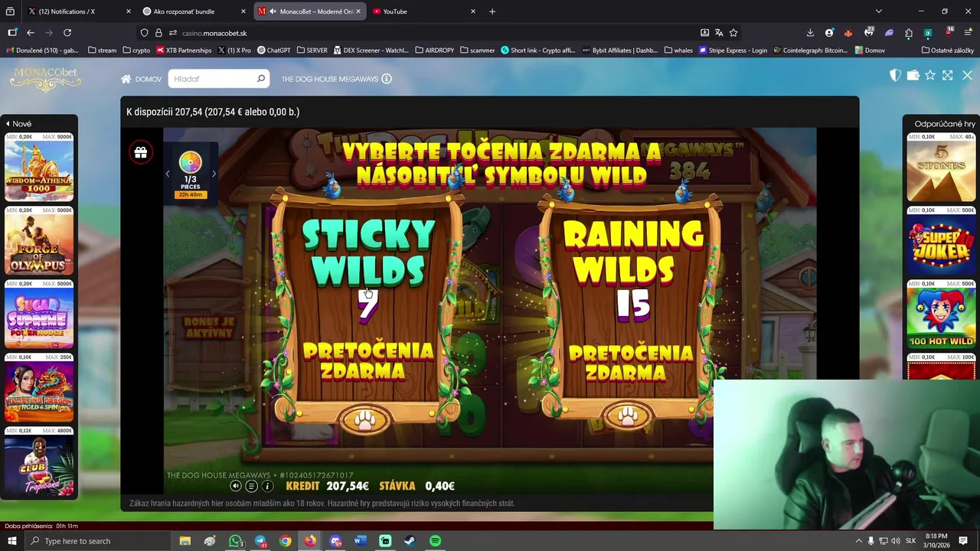The height and width of the screenshot is (551, 980).
Task: Click the MonacoBet logo
Action: [46, 79]
